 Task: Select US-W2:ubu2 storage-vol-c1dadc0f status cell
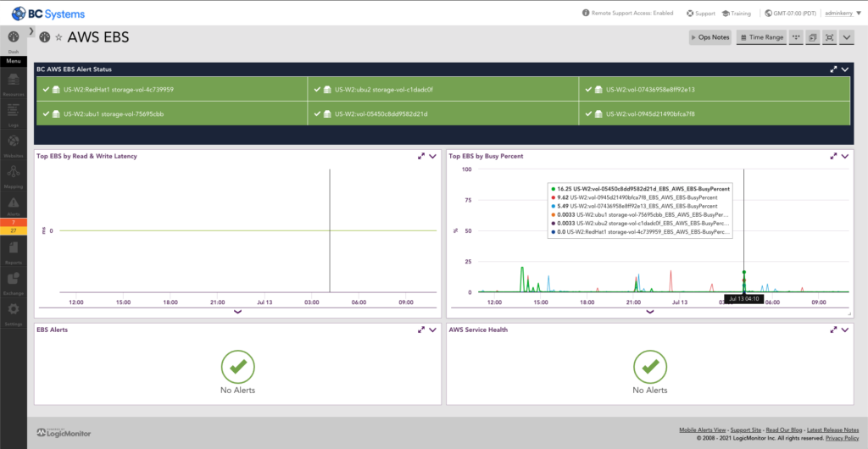click(442, 89)
